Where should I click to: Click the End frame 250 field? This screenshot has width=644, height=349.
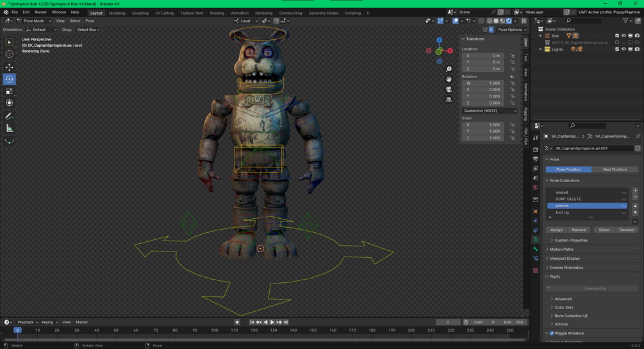514,322
